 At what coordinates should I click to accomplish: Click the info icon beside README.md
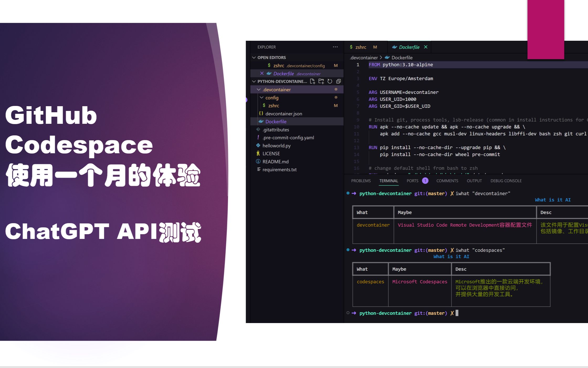click(258, 161)
